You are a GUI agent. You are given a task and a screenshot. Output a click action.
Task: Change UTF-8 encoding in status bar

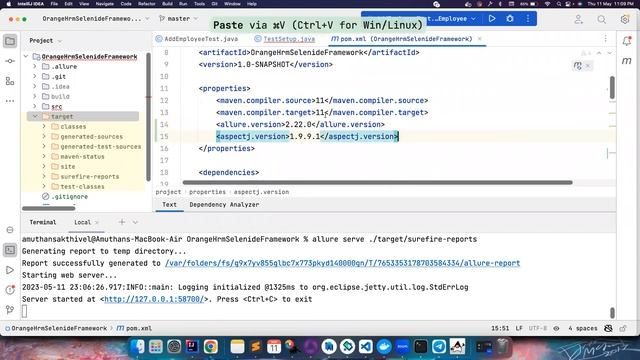[538, 328]
